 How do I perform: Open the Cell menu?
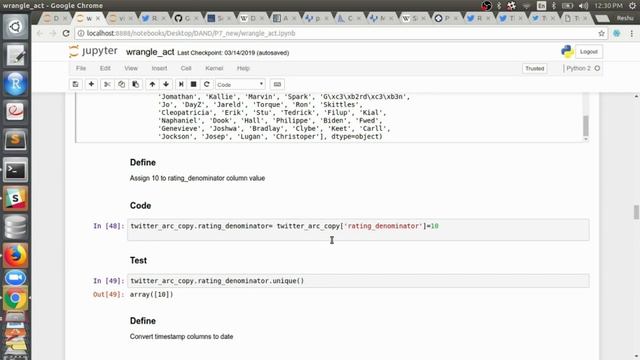point(186,68)
